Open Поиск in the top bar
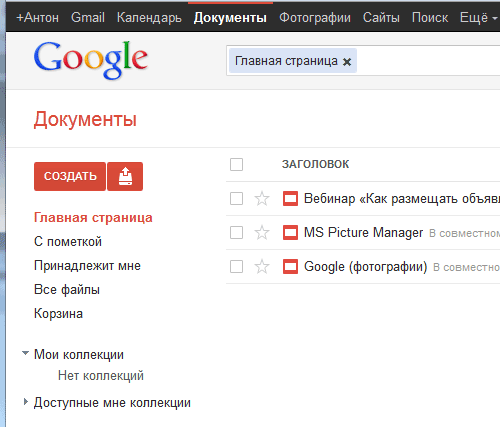This screenshot has width=500, height=427. [x=430, y=17]
